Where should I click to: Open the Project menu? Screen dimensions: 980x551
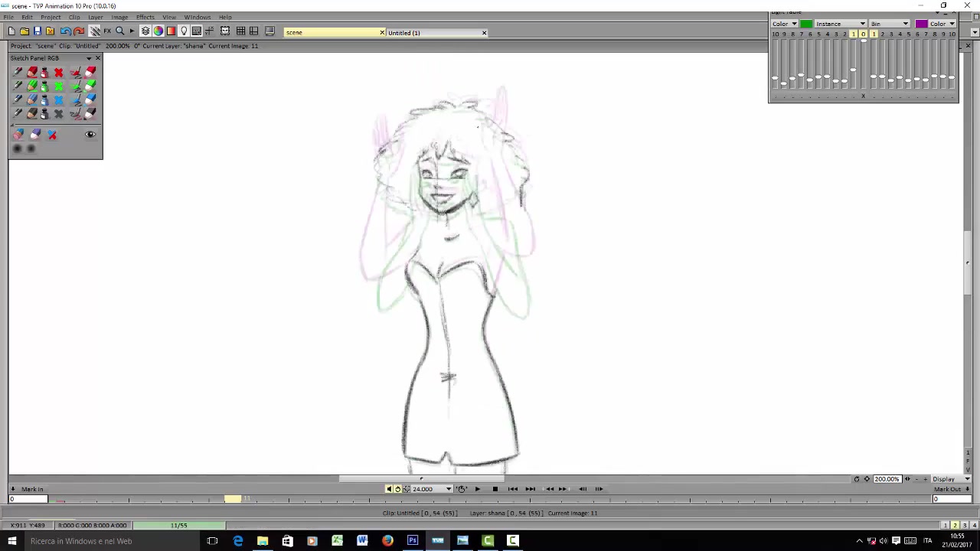tap(51, 17)
